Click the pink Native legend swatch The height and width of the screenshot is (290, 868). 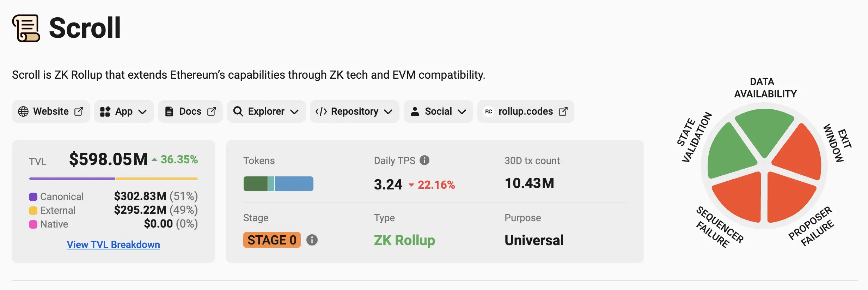tap(33, 224)
